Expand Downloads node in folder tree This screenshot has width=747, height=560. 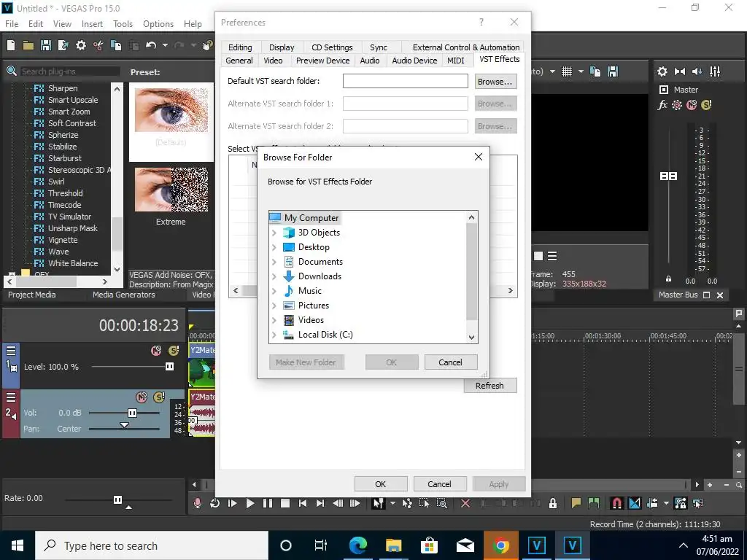point(274,276)
